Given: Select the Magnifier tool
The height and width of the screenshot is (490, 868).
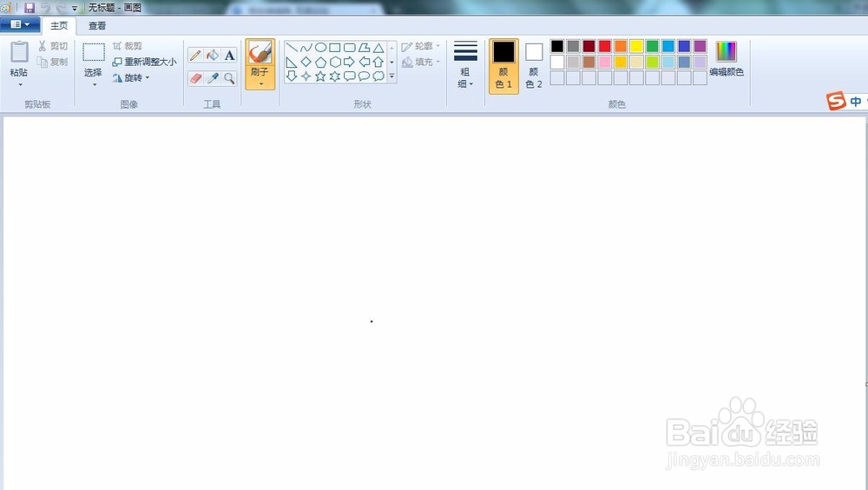Looking at the screenshot, I should (229, 78).
